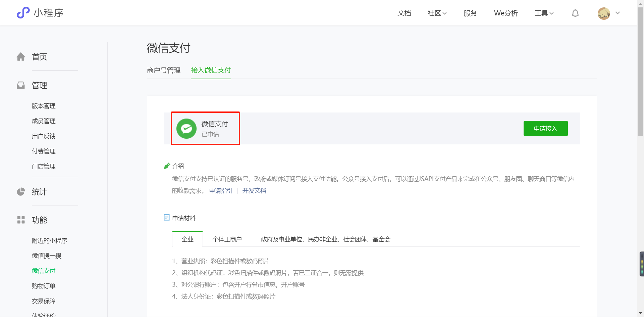Open 门店管理 in sidebar
This screenshot has height=317, width=644.
point(44,166)
